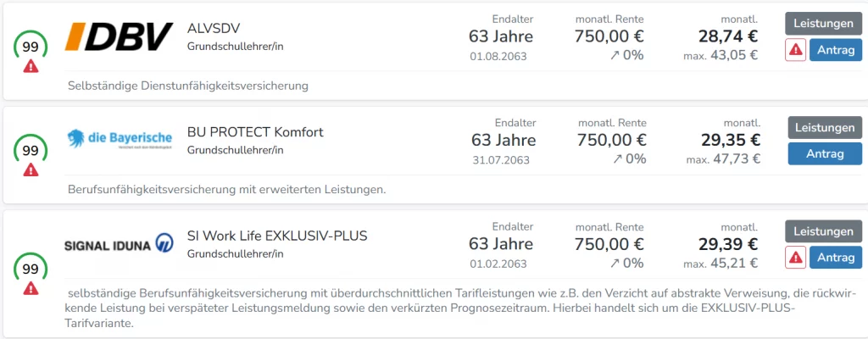Click warning triangle under die Bayerische score
The image size is (868, 339).
(x=31, y=169)
